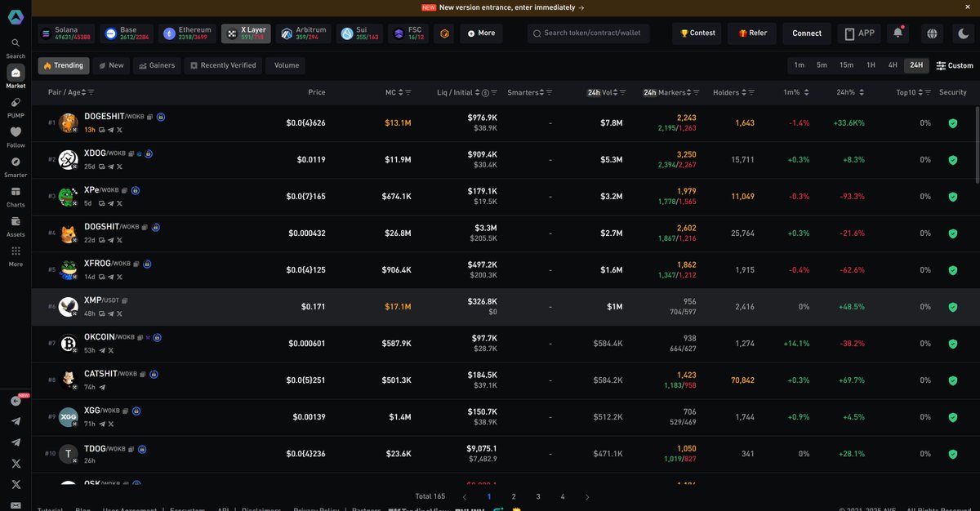Click the Search token/contract/wallet field
The height and width of the screenshot is (511, 980).
click(589, 33)
